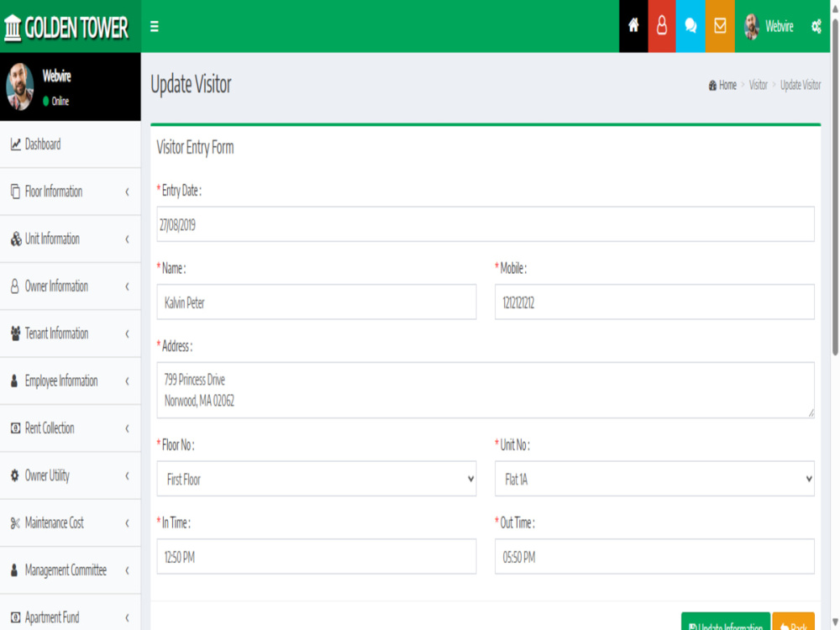Open Floor Information menu

pyautogui.click(x=71, y=192)
